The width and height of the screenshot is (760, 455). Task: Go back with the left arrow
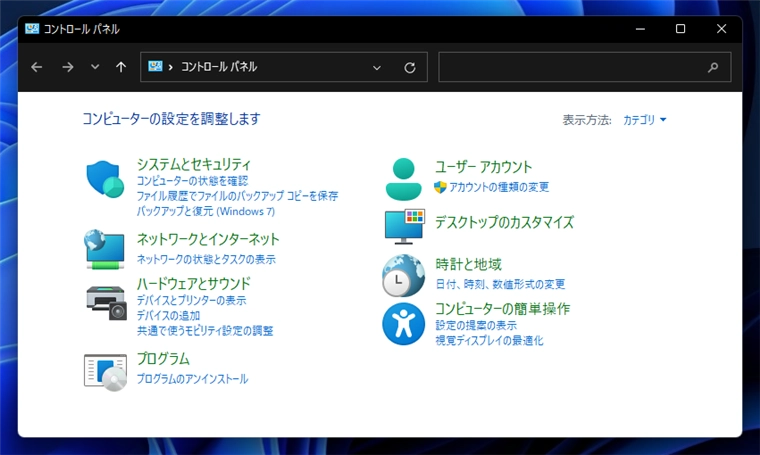pyautogui.click(x=37, y=67)
